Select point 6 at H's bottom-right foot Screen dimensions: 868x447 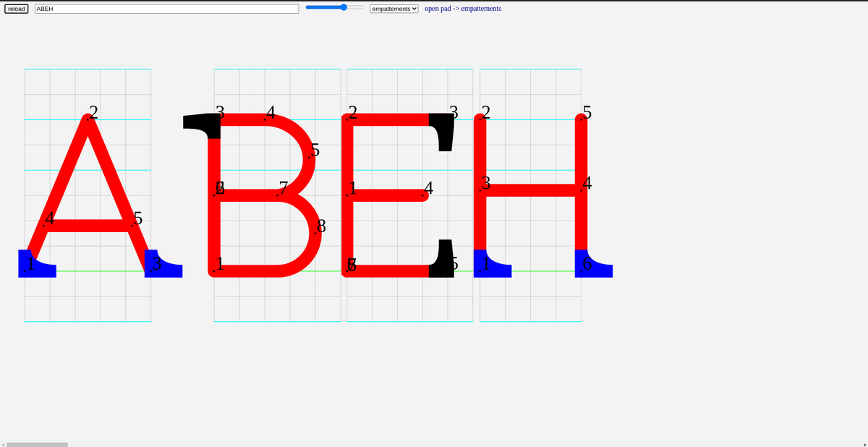pyautogui.click(x=587, y=264)
